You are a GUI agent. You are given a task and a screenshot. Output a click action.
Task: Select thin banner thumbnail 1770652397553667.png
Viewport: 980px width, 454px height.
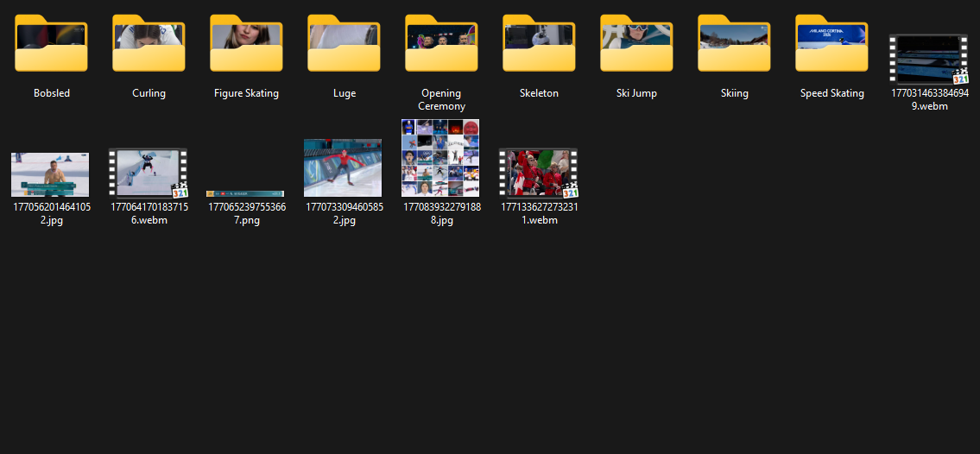coord(245,193)
